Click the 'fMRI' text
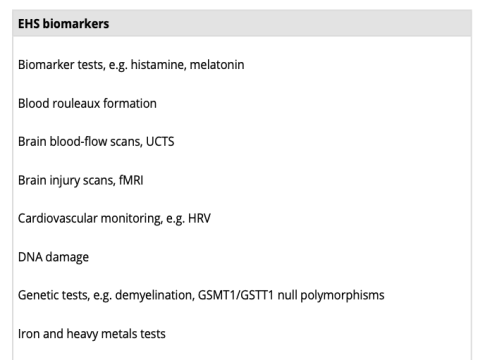Image resolution: width=485 pixels, height=360 pixels. coord(131,180)
